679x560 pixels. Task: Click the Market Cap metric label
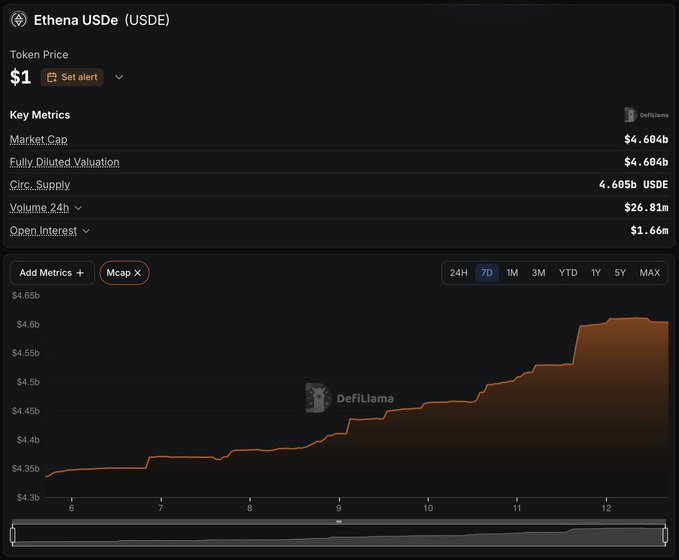pos(39,139)
